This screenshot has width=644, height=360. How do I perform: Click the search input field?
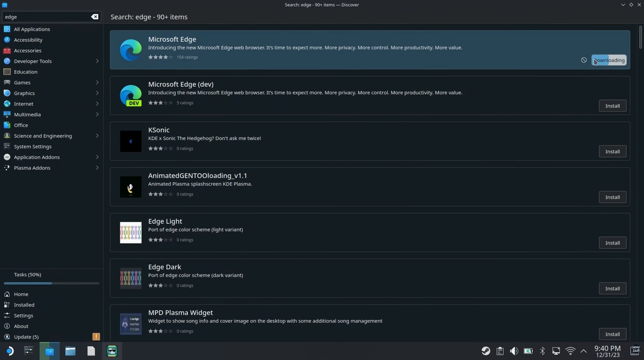46,17
